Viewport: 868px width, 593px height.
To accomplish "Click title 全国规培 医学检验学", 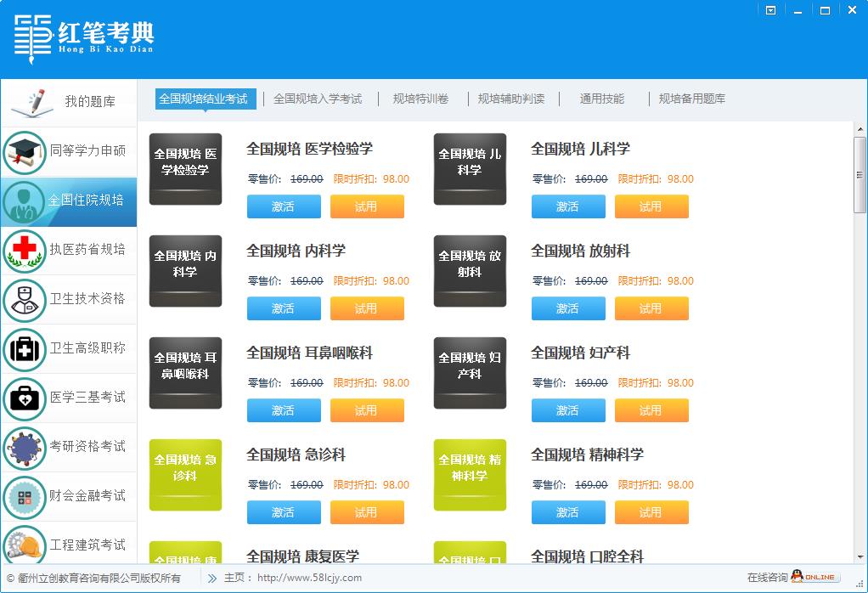I will (x=309, y=149).
